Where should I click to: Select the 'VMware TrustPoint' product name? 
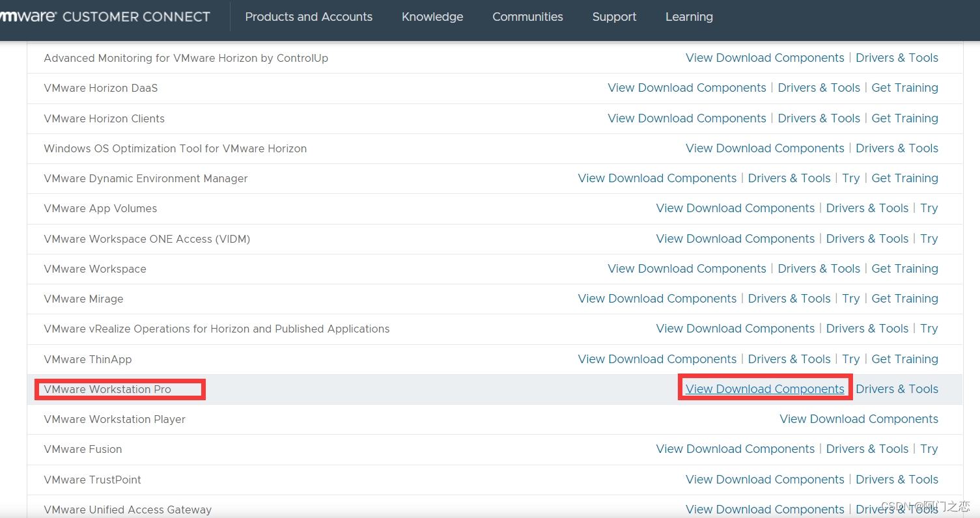coord(92,480)
